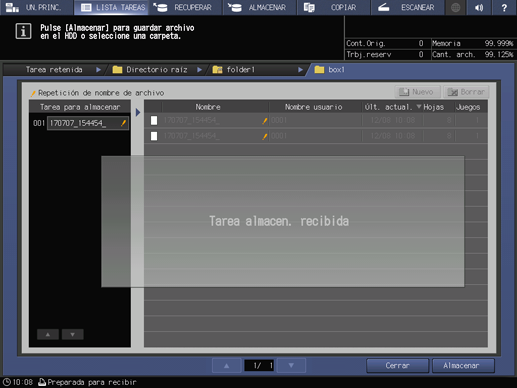Screen dimensions: 517x388
Task: Click the printer status icon
Action: coord(42,382)
